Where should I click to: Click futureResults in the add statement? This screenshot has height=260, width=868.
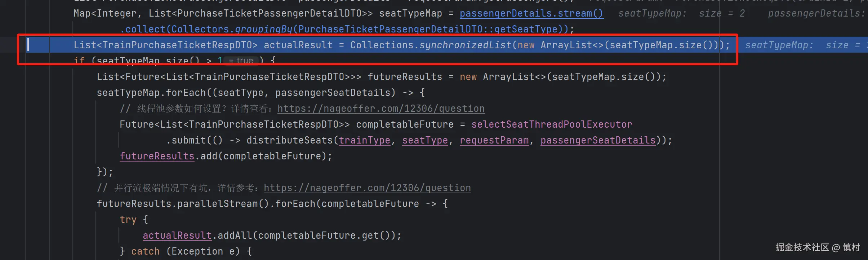pos(157,156)
